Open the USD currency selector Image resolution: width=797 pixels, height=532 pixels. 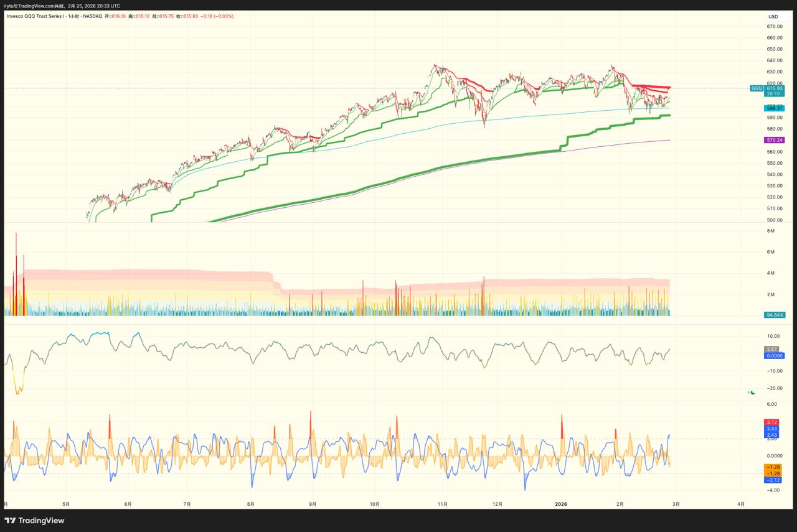click(773, 16)
